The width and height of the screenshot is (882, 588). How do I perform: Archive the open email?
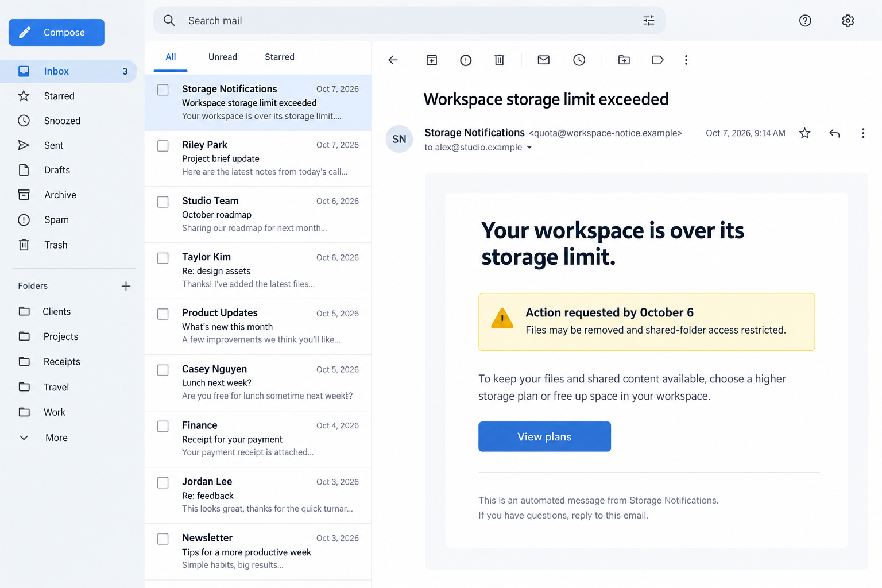432,60
